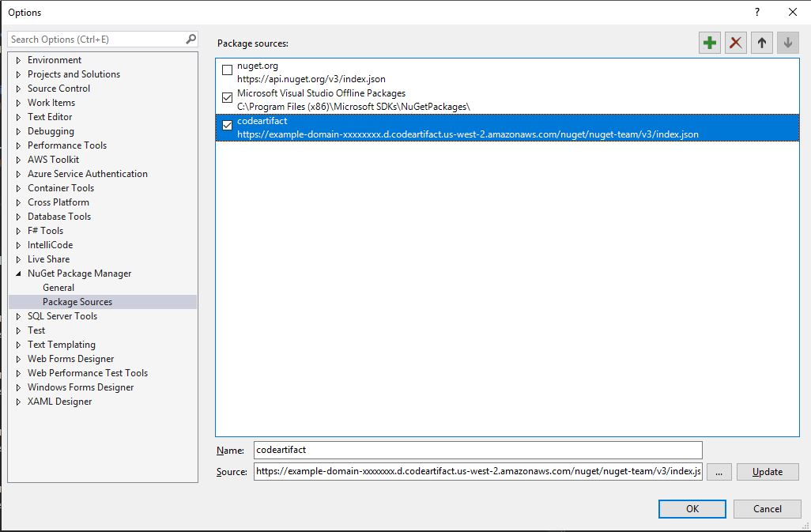Viewport: 811px width, 532px height.
Task: Enable the nuget.org package source
Action: click(x=227, y=70)
